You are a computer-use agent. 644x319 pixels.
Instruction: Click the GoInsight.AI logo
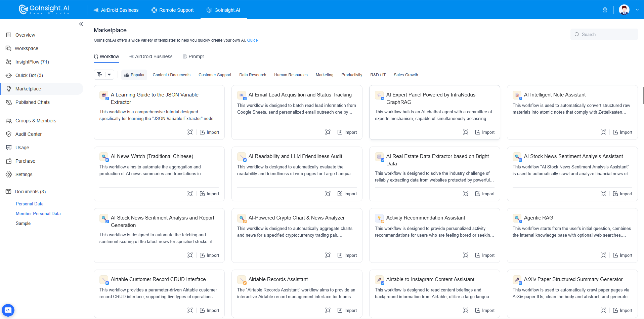tap(44, 9)
